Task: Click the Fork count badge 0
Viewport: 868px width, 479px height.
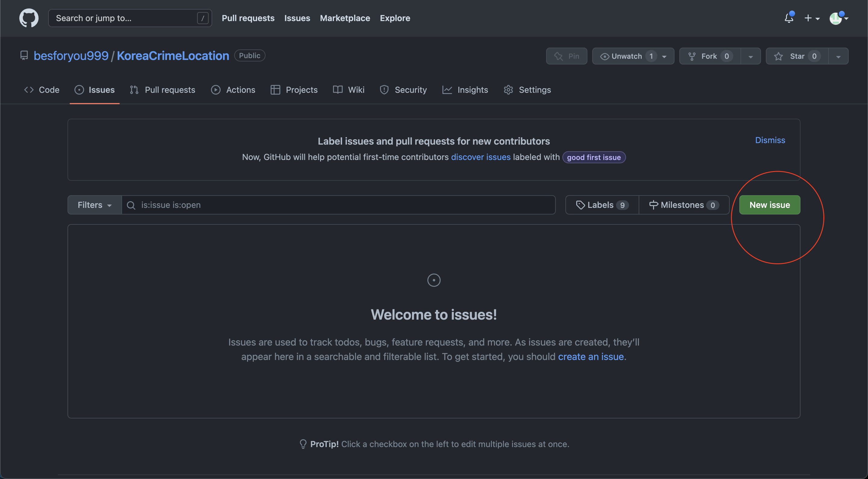Action: coord(726,56)
